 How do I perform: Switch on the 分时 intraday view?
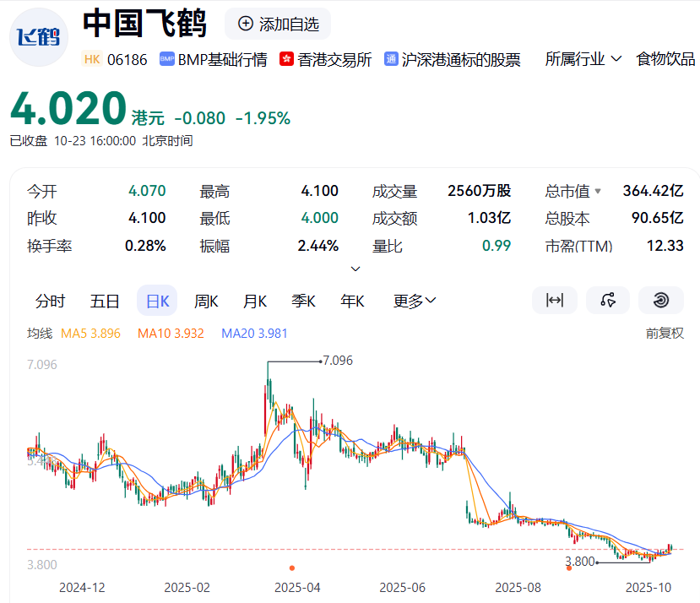point(51,300)
